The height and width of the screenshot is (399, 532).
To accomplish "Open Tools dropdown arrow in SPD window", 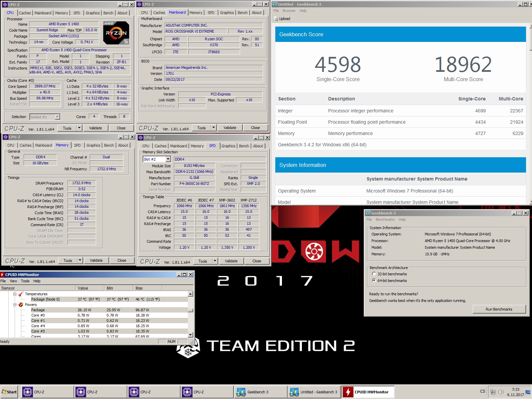I will (x=215, y=261).
